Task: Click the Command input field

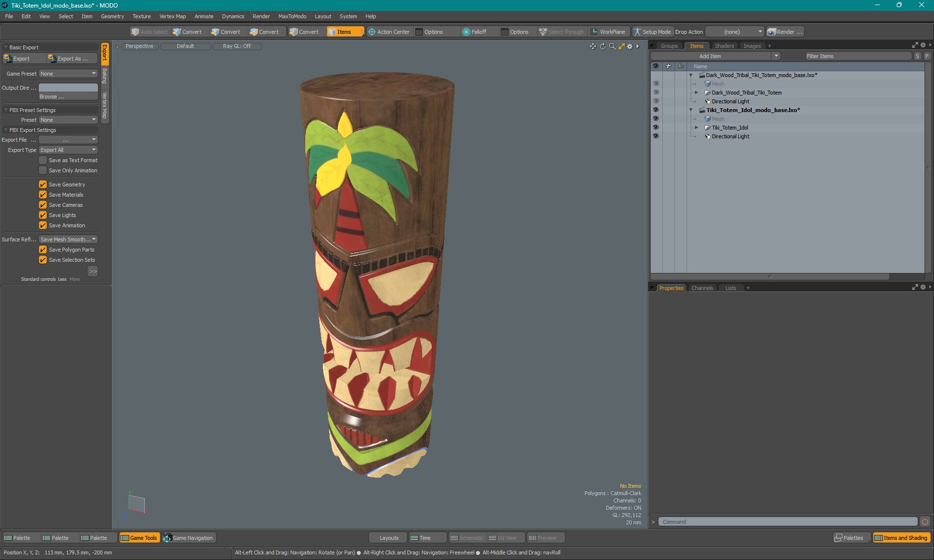Action: click(x=788, y=522)
